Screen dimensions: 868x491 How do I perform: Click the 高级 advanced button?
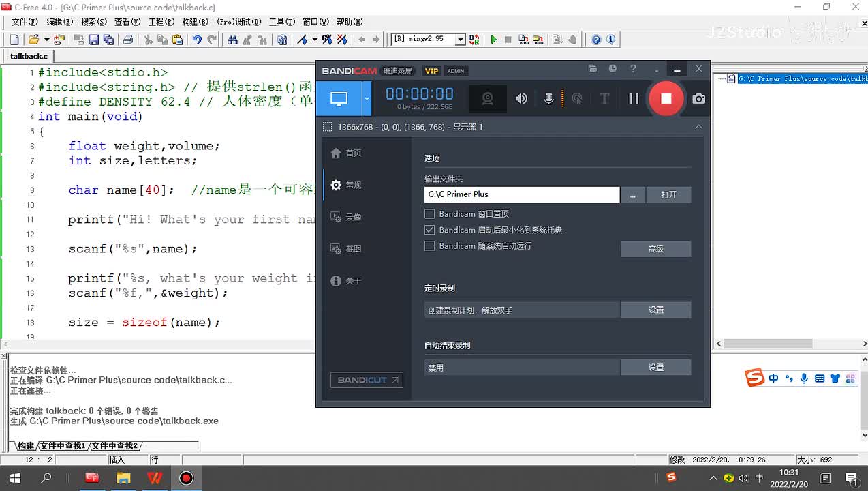[656, 250]
